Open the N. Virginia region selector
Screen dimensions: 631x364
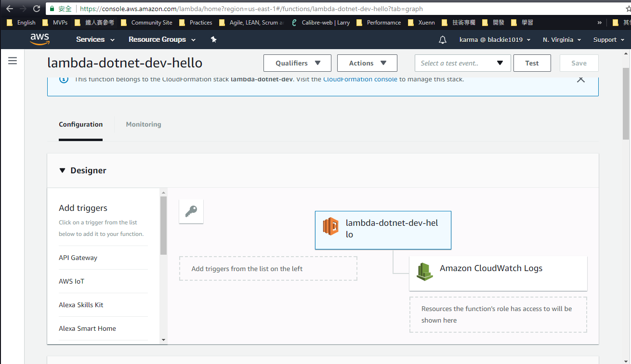coord(562,39)
